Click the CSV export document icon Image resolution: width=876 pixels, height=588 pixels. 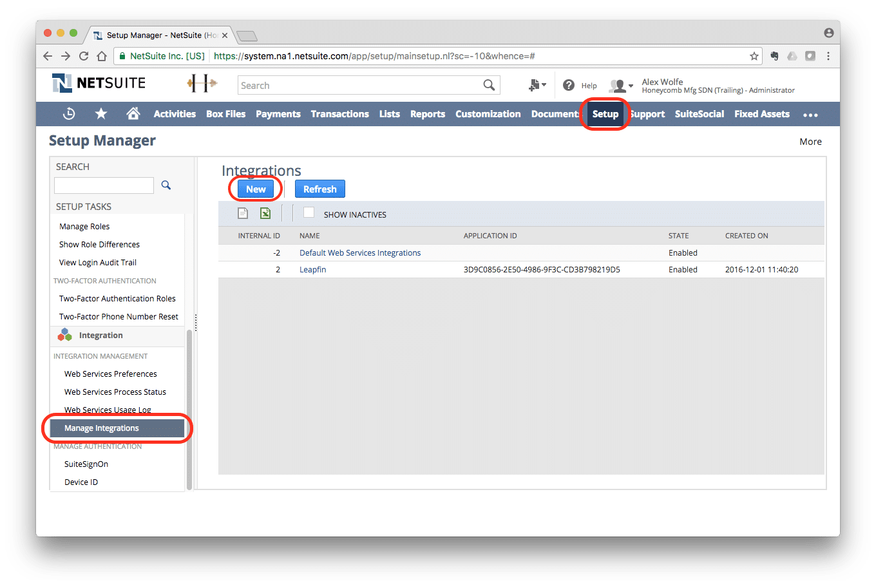[x=243, y=214]
